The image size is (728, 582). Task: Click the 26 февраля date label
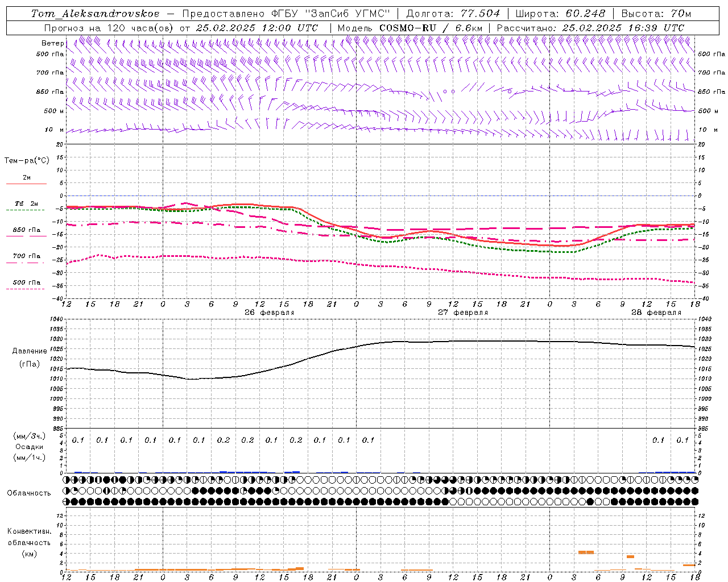pos(270,313)
